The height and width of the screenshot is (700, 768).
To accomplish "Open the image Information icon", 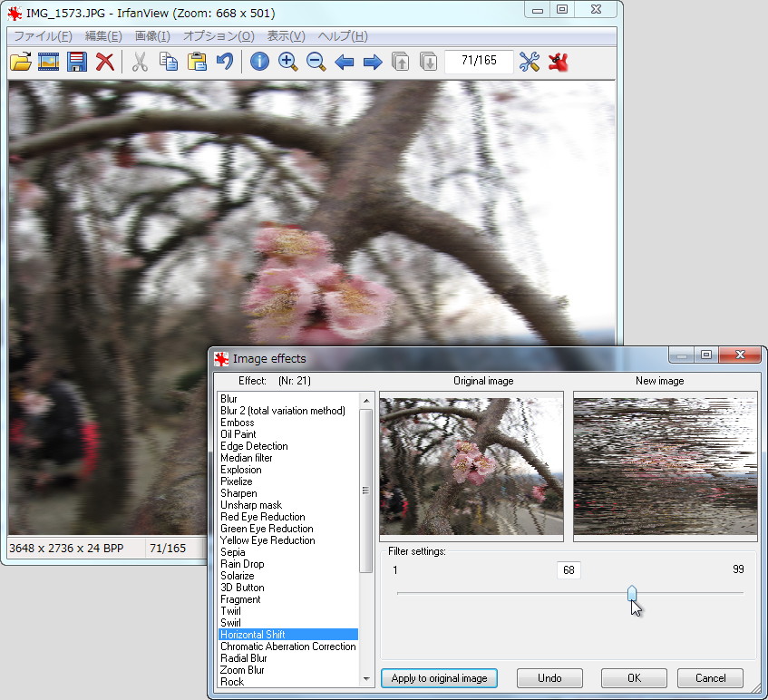I will pyautogui.click(x=259, y=62).
